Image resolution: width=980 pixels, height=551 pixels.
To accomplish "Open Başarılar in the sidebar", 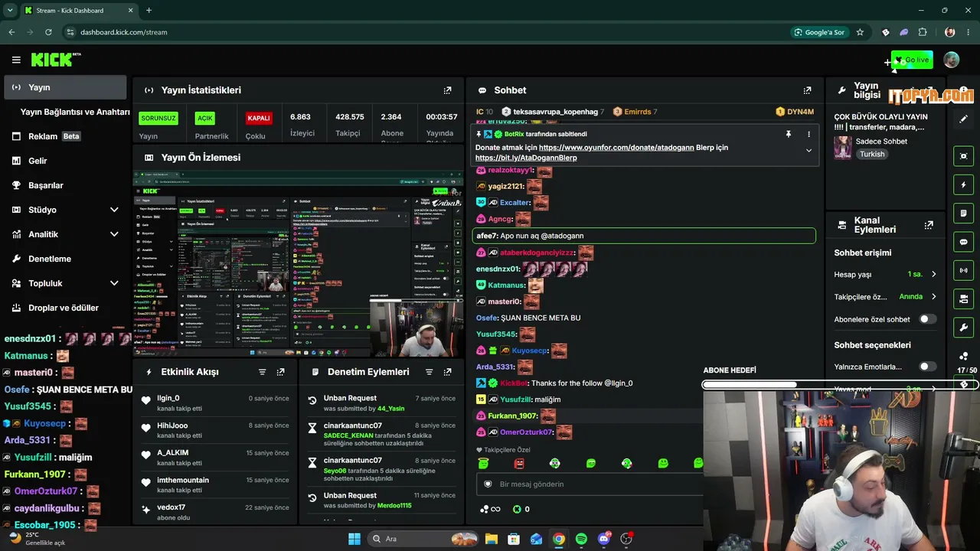I will 65,185.
